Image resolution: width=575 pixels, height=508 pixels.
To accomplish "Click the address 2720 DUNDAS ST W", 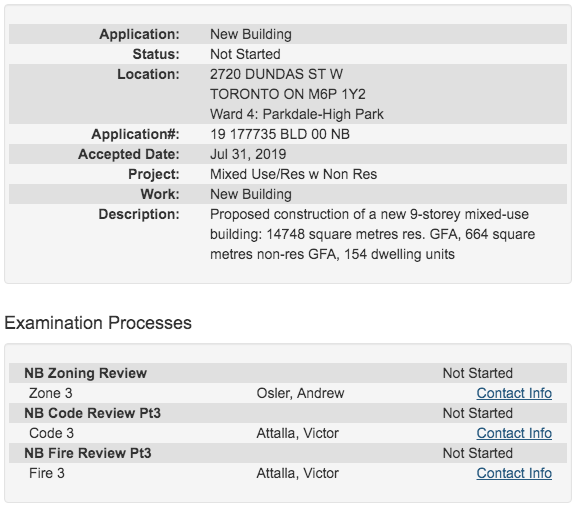I will coord(276,74).
